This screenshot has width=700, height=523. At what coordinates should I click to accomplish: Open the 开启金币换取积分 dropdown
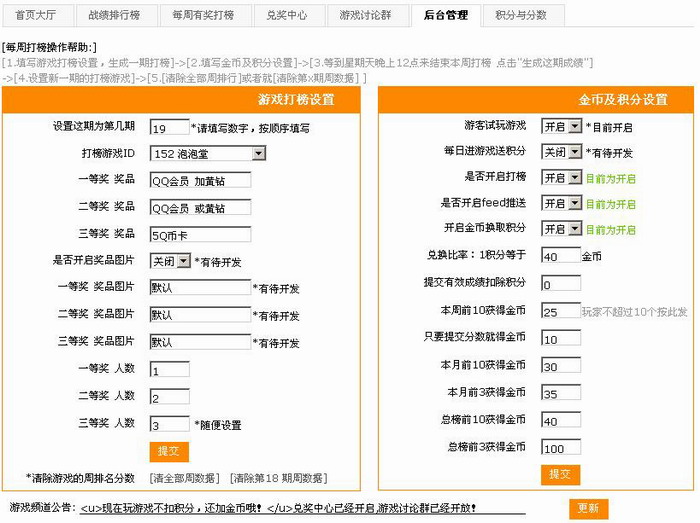pyautogui.click(x=562, y=229)
